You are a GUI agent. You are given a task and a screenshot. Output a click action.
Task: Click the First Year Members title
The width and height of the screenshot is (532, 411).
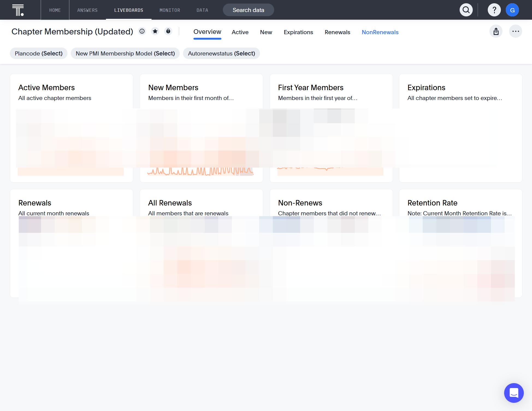(311, 87)
